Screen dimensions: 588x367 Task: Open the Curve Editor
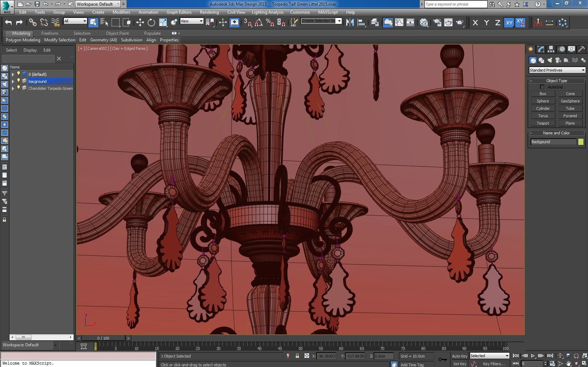(x=399, y=22)
